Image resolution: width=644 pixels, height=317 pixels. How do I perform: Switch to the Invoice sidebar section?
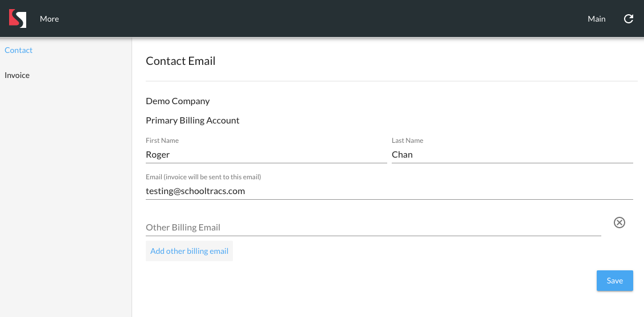pyautogui.click(x=17, y=75)
